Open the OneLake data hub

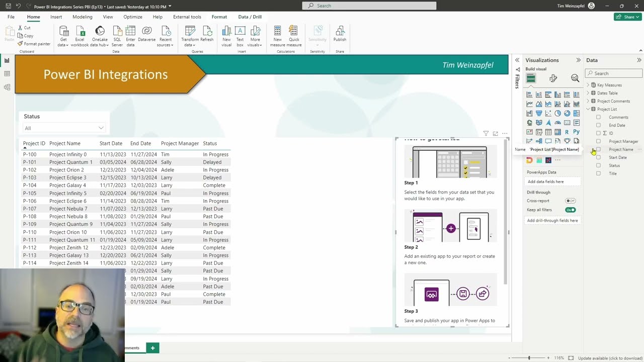pos(100,36)
